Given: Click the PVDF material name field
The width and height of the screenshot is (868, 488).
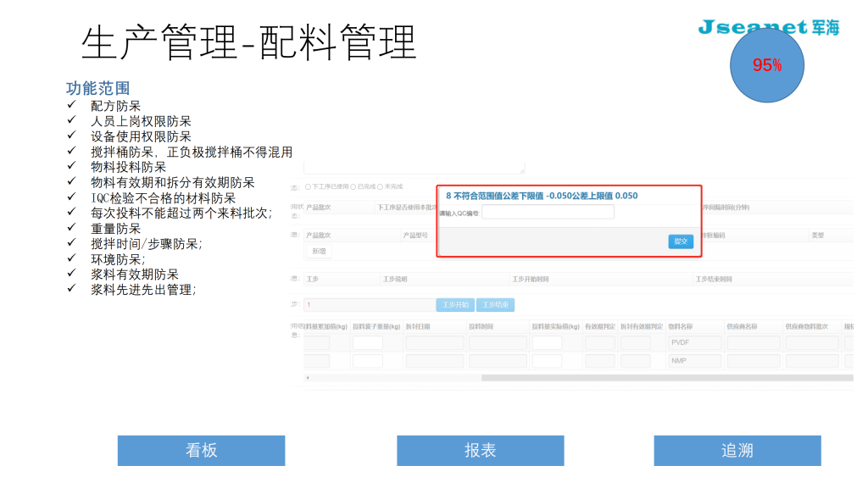Looking at the screenshot, I should pos(694,343).
